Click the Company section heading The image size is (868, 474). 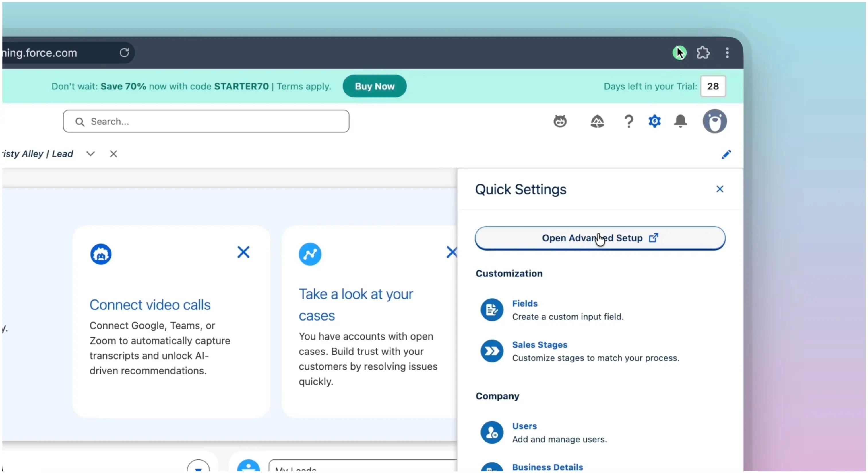point(497,396)
